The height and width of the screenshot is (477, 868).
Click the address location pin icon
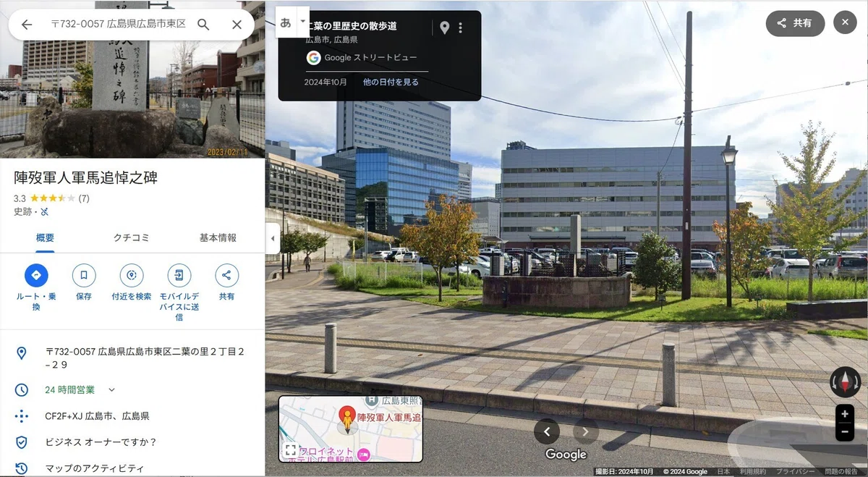pyautogui.click(x=22, y=353)
